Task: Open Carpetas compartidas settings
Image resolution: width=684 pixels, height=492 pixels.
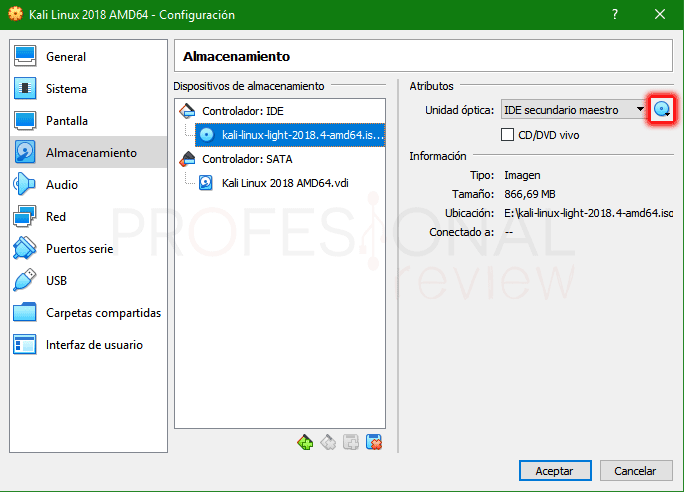Action: tap(88, 313)
